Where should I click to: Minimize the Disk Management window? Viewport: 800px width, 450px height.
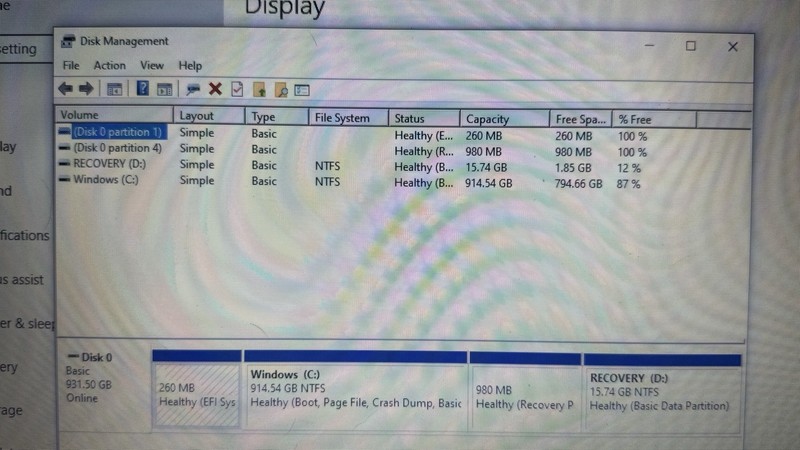point(649,45)
